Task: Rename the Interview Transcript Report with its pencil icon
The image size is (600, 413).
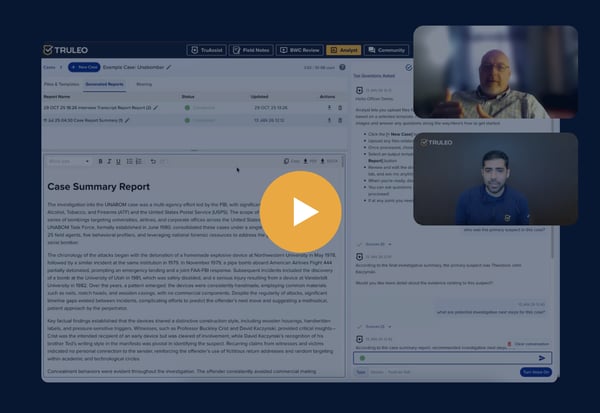Action: coord(155,108)
